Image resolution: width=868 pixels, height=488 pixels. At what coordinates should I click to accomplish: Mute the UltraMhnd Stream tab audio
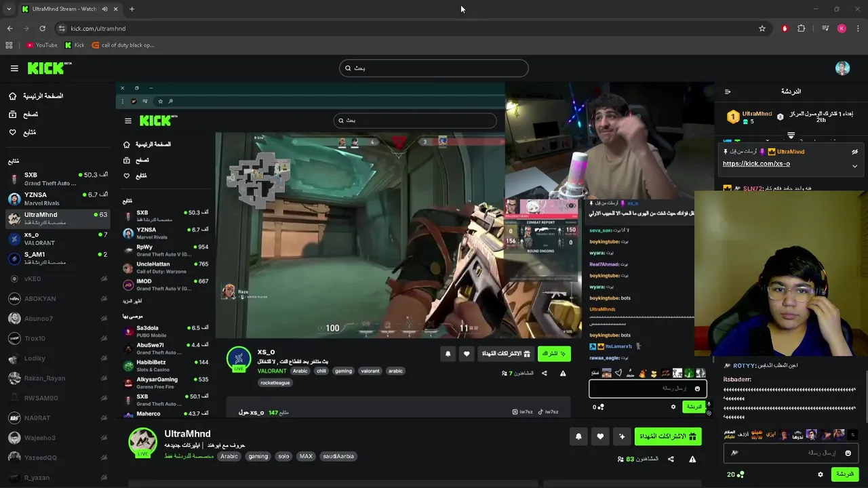click(x=105, y=9)
